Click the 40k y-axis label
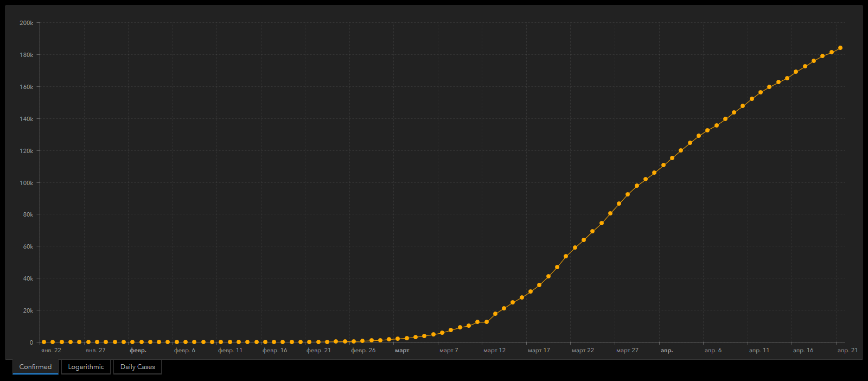The width and height of the screenshot is (868, 381). tap(28, 278)
